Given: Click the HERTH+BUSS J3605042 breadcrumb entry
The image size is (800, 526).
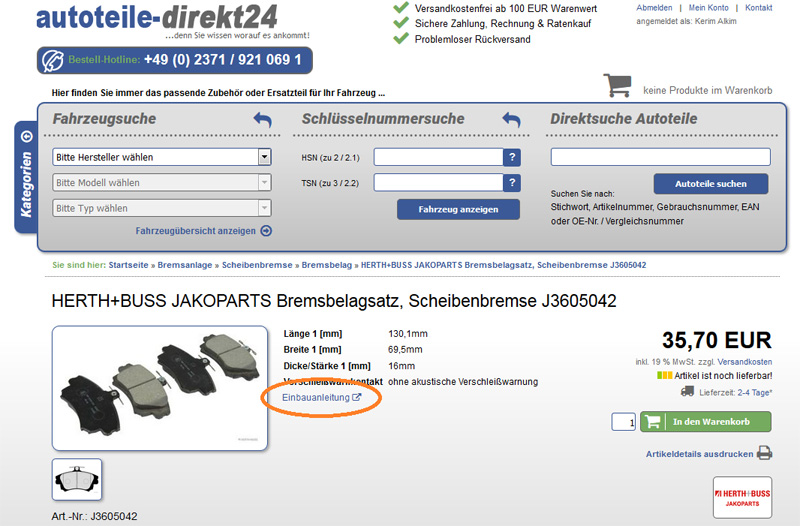Looking at the screenshot, I should pos(504,265).
